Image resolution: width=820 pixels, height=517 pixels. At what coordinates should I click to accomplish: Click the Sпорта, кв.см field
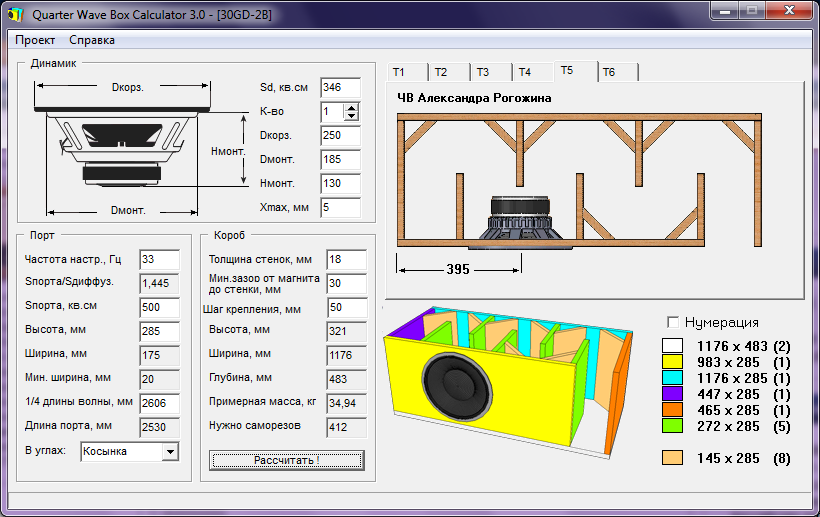160,308
